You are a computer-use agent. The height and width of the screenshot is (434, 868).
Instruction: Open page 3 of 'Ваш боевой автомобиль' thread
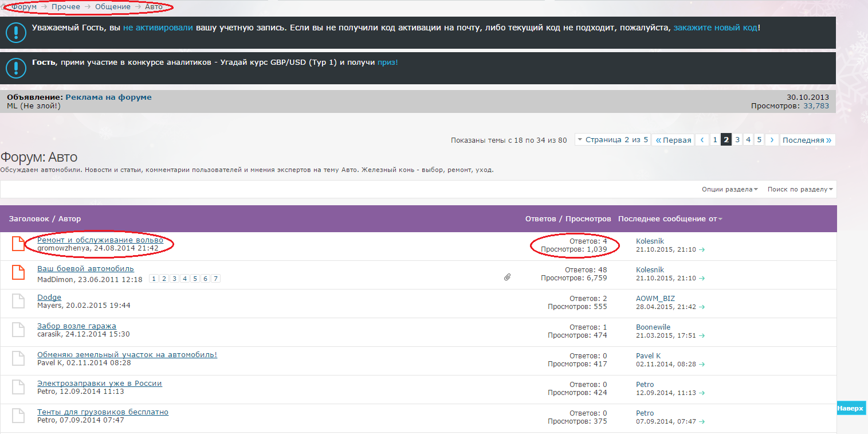pos(174,279)
